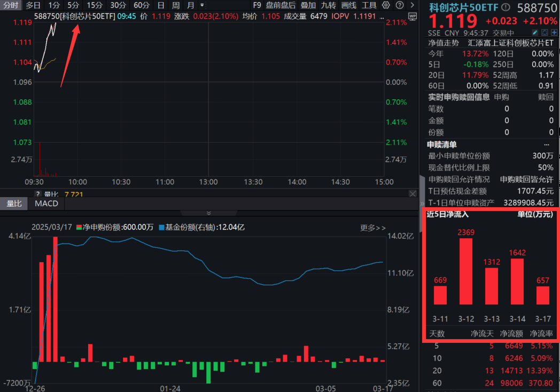The image size is (560, 392).
Task: Click the F9 button in the toolbar
Action: [x=259, y=5]
